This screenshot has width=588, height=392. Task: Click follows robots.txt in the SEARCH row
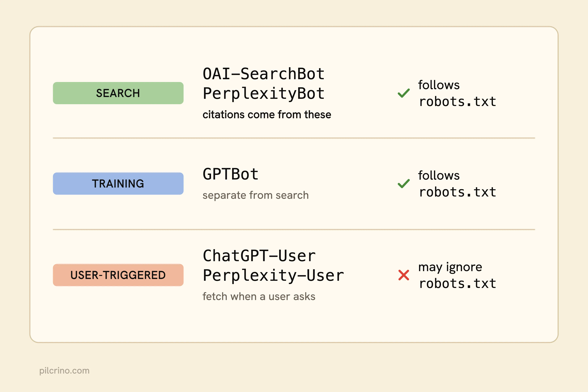pyautogui.click(x=457, y=93)
